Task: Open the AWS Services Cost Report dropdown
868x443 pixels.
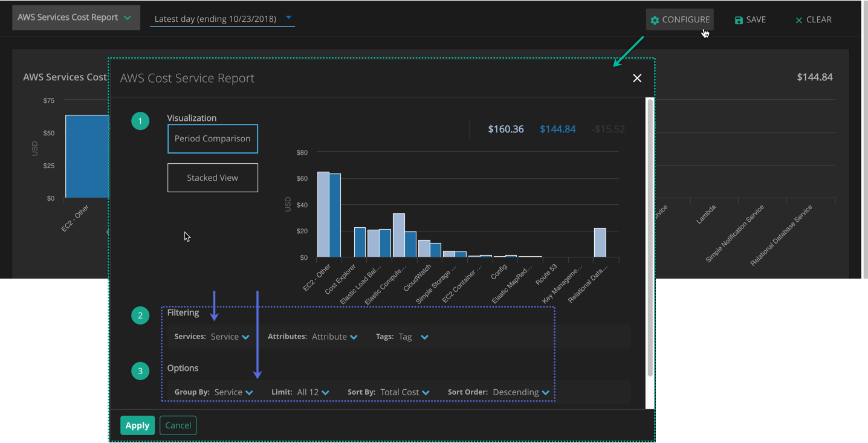Action: tap(76, 18)
